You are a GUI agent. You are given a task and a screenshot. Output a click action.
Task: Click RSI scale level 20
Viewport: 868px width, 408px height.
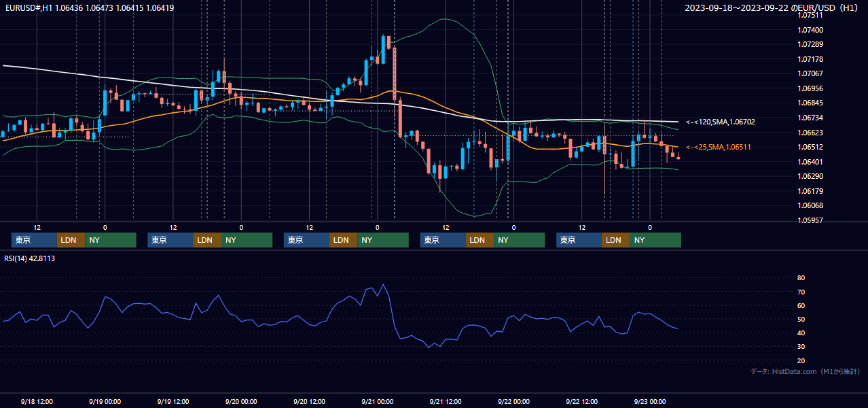801,360
